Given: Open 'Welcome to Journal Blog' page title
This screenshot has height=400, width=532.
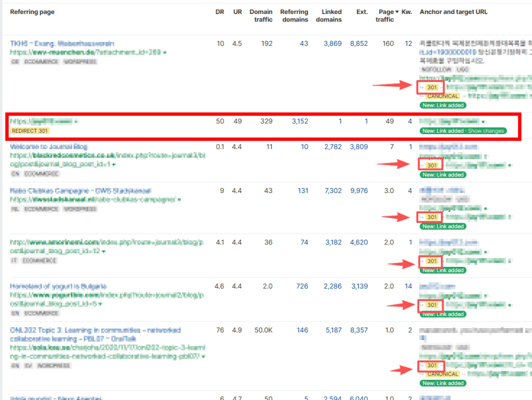Looking at the screenshot, I should click(x=49, y=147).
